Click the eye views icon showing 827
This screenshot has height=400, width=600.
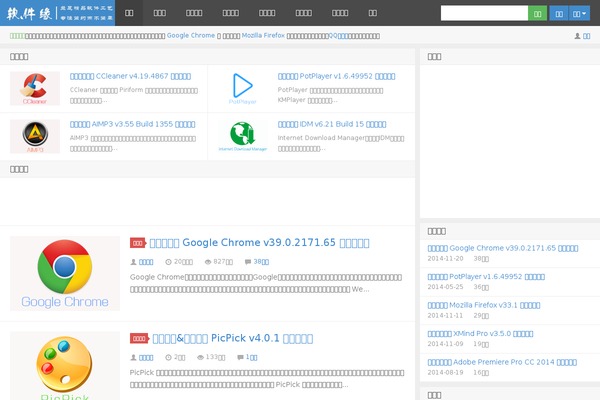pyautogui.click(x=208, y=262)
